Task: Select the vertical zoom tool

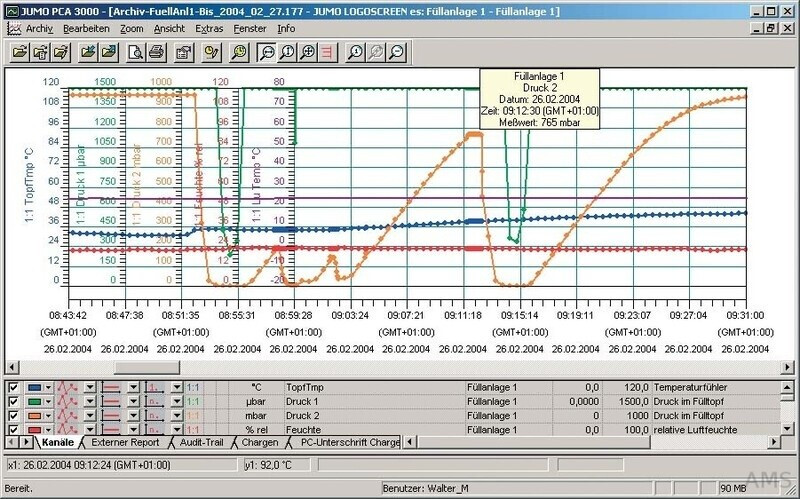Action: [287, 52]
